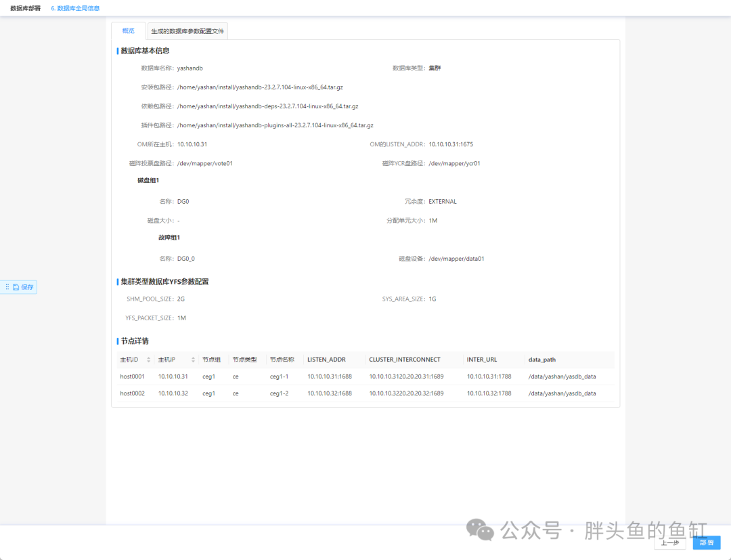
Task: Sort the table by 主机ID
Action: [x=148, y=360]
